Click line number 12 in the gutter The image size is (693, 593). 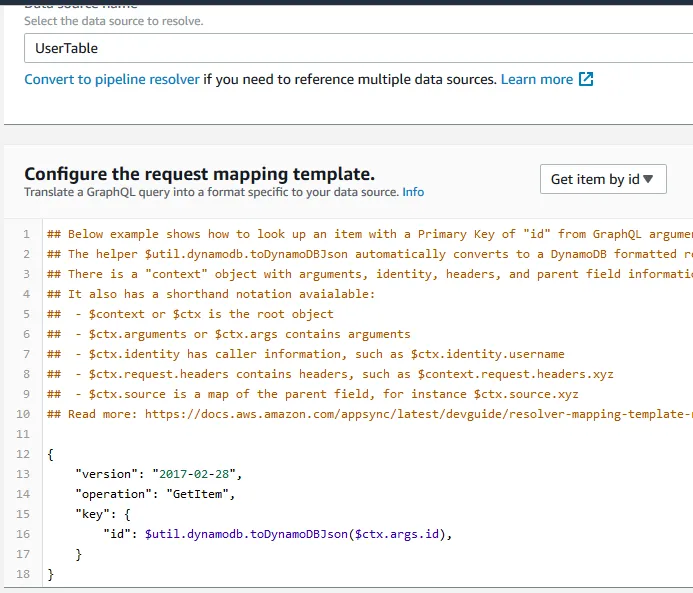coord(23,453)
